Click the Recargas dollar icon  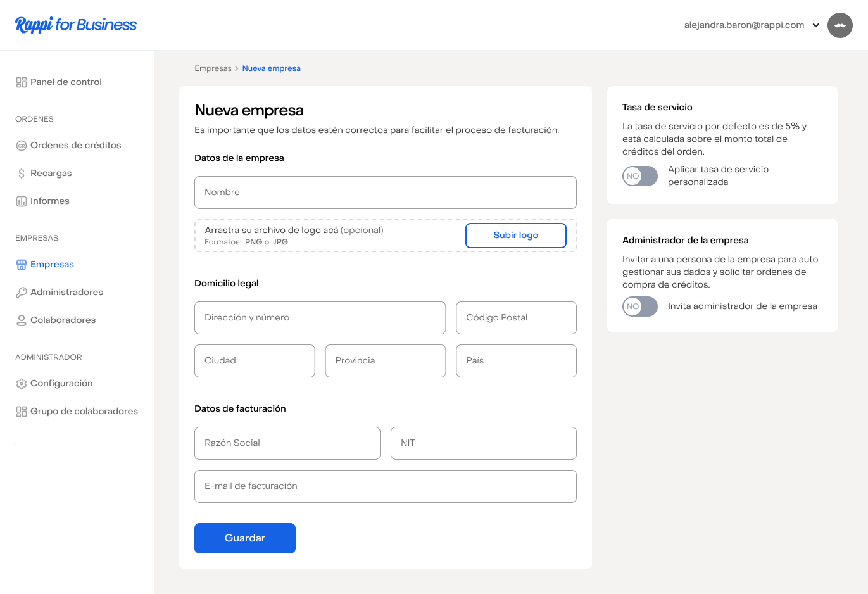(x=22, y=174)
